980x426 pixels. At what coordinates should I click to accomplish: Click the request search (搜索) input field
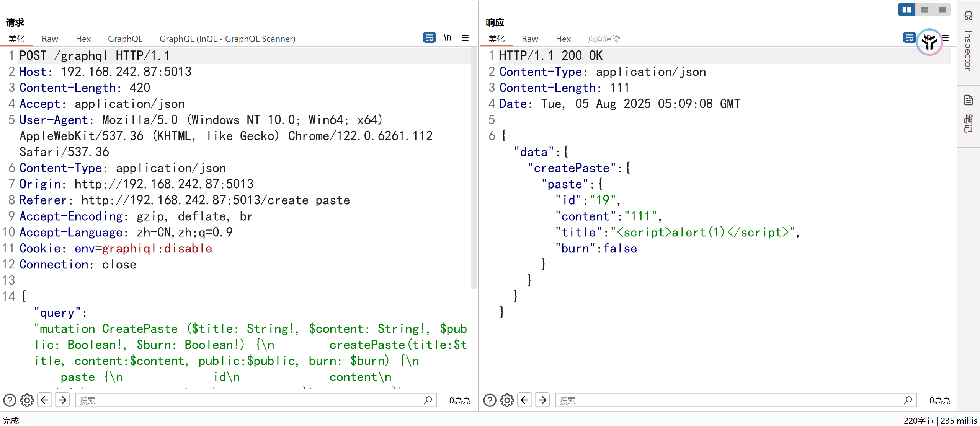pos(249,400)
